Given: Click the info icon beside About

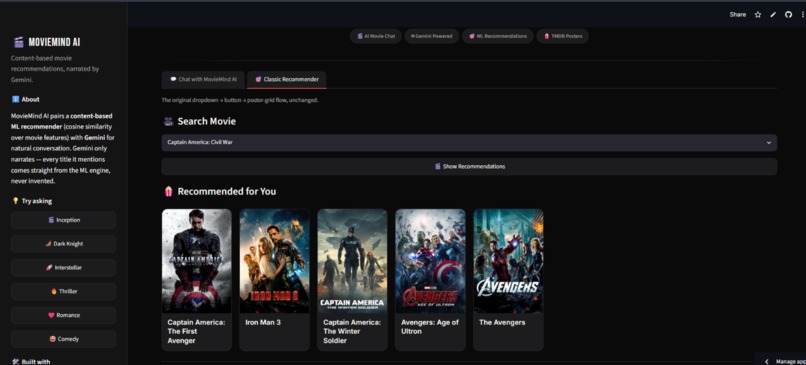Looking at the screenshot, I should point(15,99).
